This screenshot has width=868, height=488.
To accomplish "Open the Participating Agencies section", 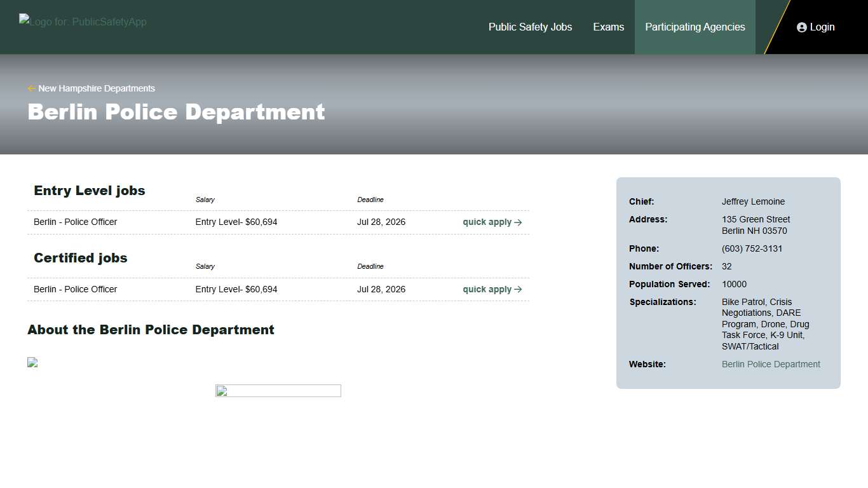I will point(695,27).
